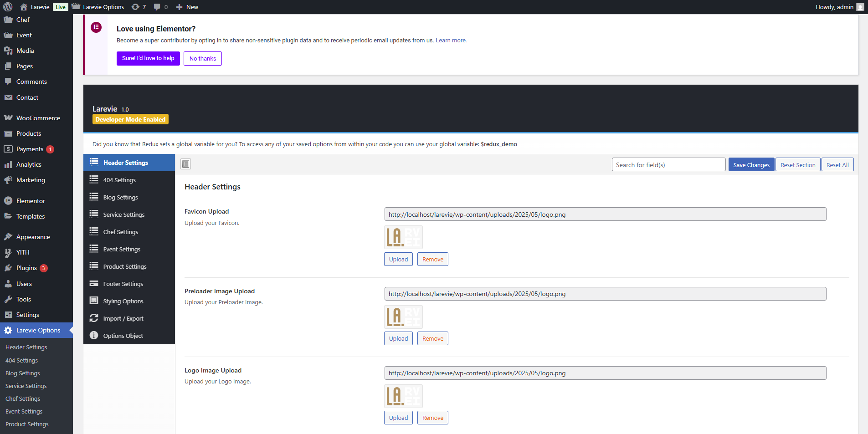The image size is (868, 434).
Task: Click the Pages sidebar icon
Action: click(8, 66)
